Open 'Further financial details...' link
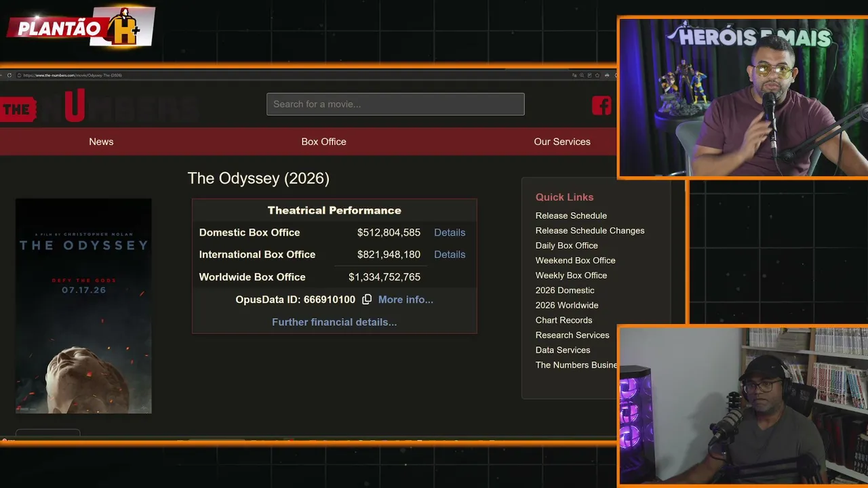This screenshot has width=868, height=488. click(334, 322)
